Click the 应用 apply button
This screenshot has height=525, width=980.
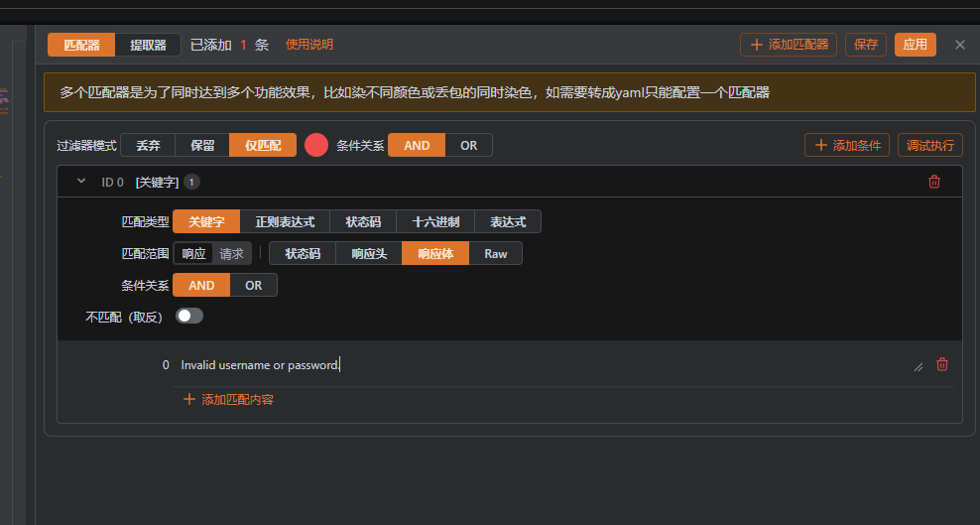click(x=915, y=45)
